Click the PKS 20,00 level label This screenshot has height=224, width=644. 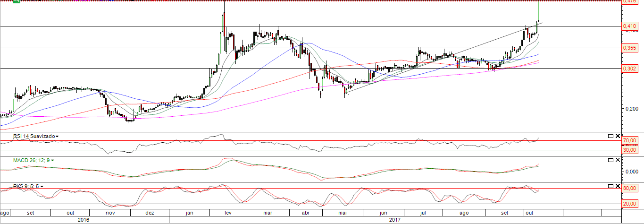pos(630,204)
